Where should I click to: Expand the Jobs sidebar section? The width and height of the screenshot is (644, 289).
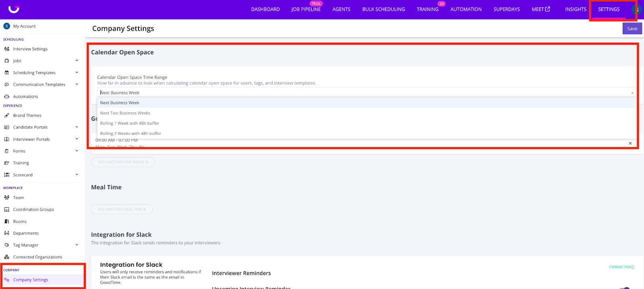[77, 60]
